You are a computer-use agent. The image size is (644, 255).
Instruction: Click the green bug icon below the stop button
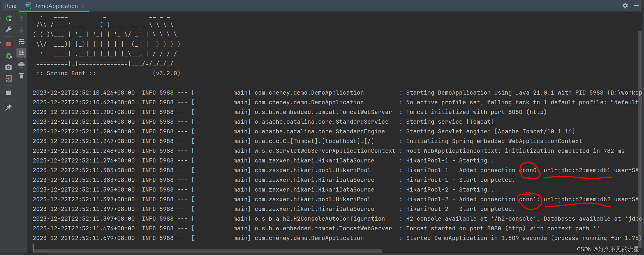9,56
